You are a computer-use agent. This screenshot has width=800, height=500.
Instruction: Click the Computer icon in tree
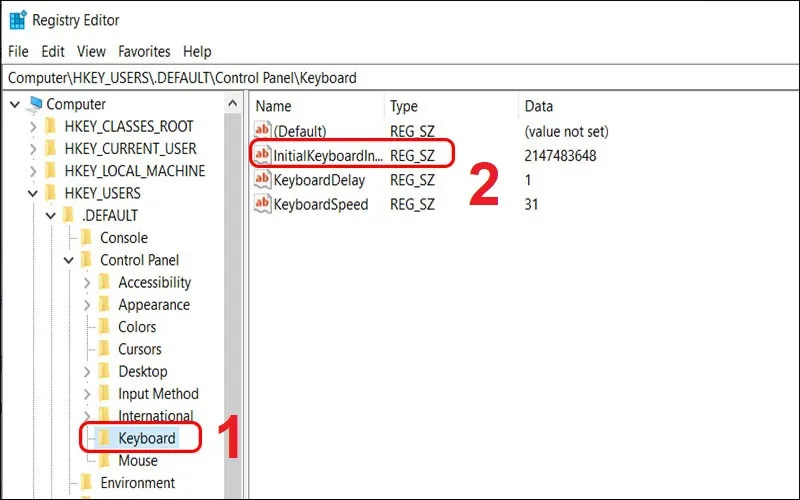click(x=36, y=104)
